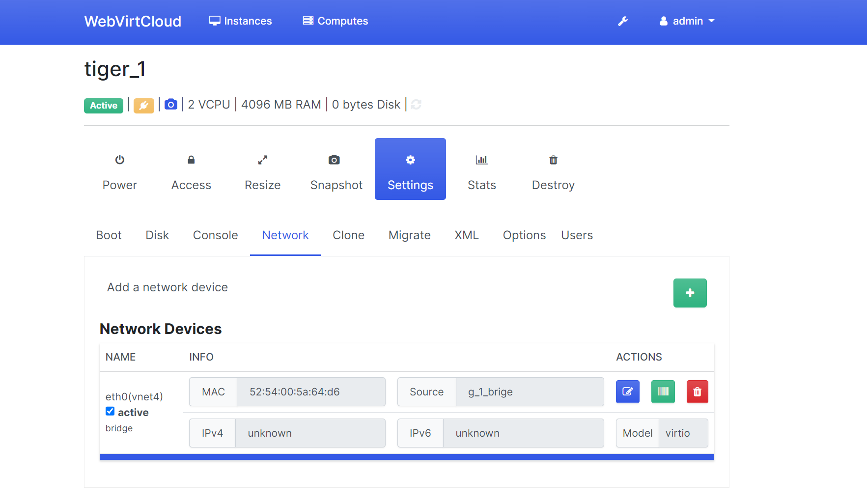Viewport: 867px width, 504px height.
Task: Switch to the Clone tab
Action: pos(349,235)
